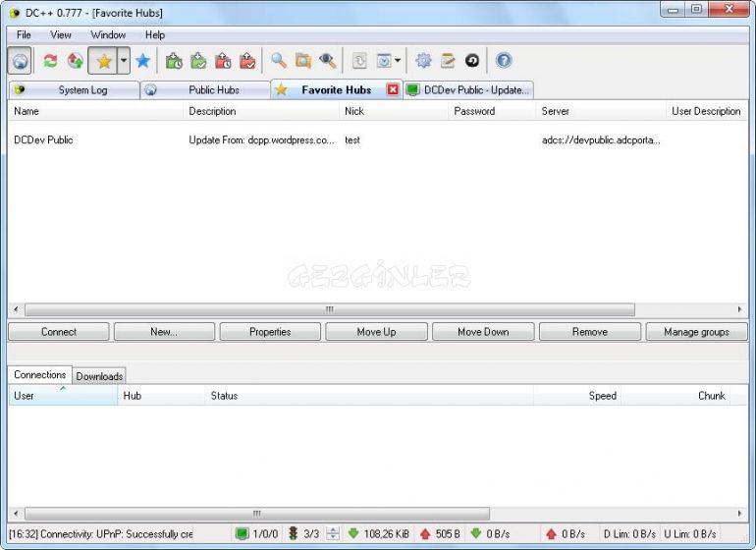Open the Notepad toolbar icon
This screenshot has height=550, width=756.
pyautogui.click(x=448, y=61)
